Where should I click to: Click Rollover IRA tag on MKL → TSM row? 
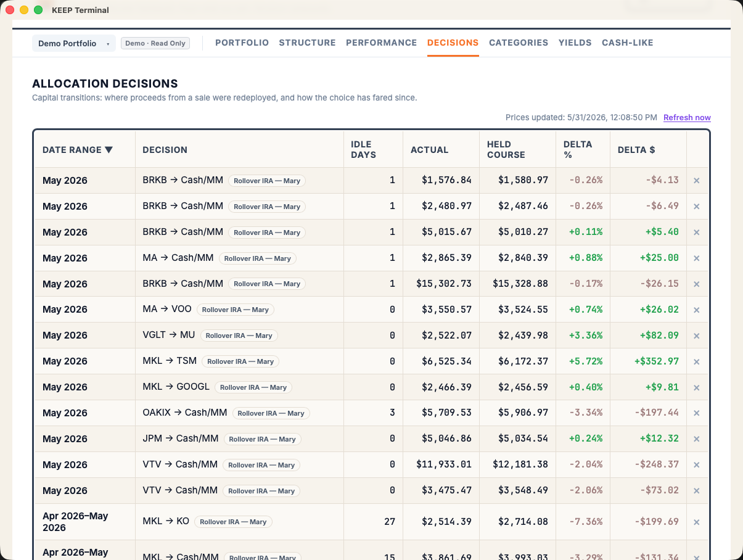coord(240,361)
